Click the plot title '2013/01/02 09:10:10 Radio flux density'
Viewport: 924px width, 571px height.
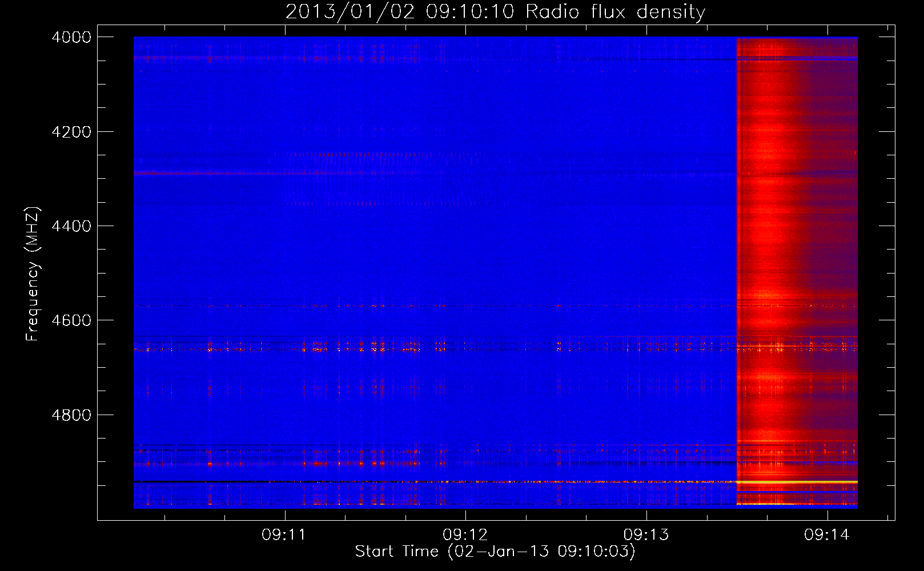495,11
